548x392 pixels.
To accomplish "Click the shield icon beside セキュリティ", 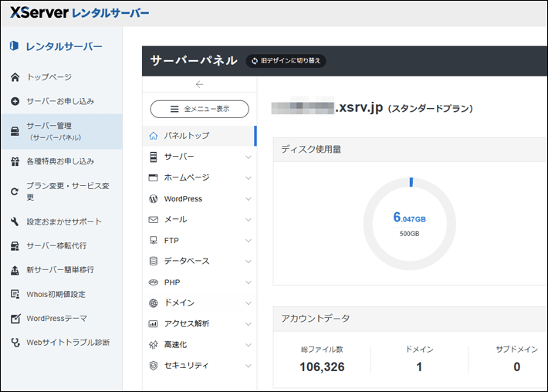I will (x=153, y=366).
